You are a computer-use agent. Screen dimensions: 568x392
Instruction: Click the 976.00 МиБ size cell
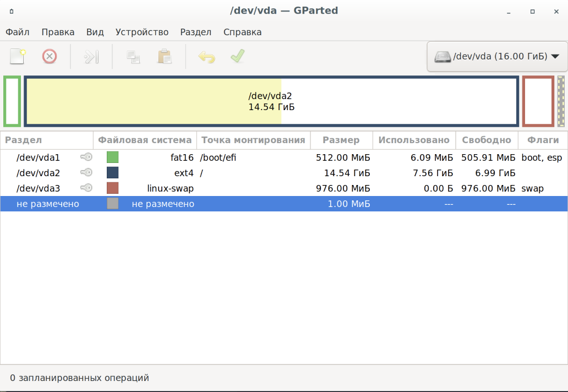click(343, 188)
